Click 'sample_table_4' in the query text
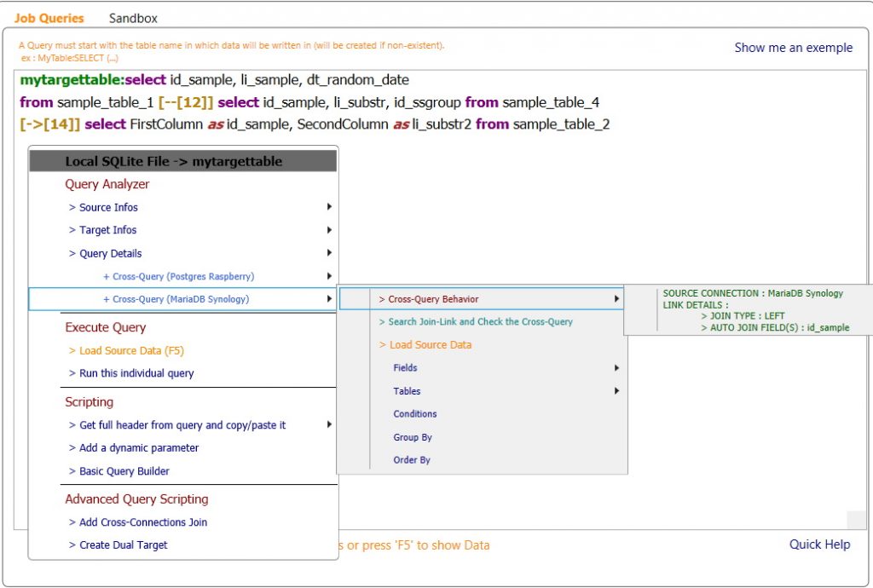The width and height of the screenshot is (873, 588). click(551, 102)
